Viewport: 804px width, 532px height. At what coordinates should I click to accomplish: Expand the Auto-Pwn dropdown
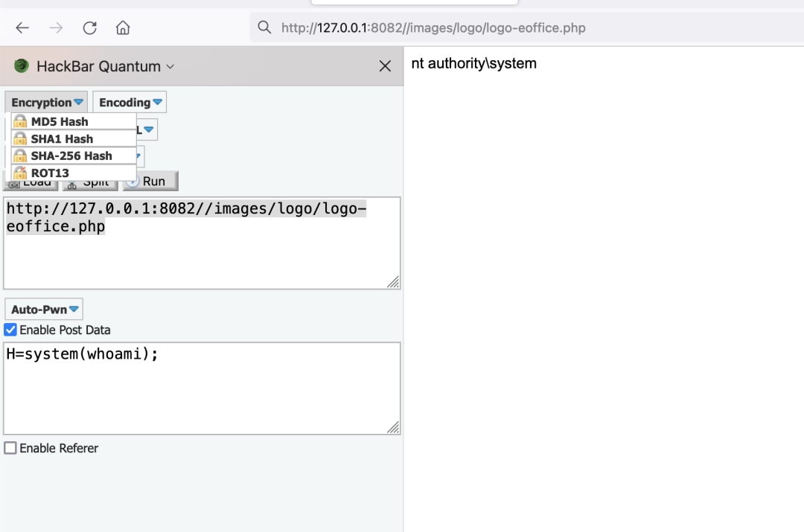(44, 310)
